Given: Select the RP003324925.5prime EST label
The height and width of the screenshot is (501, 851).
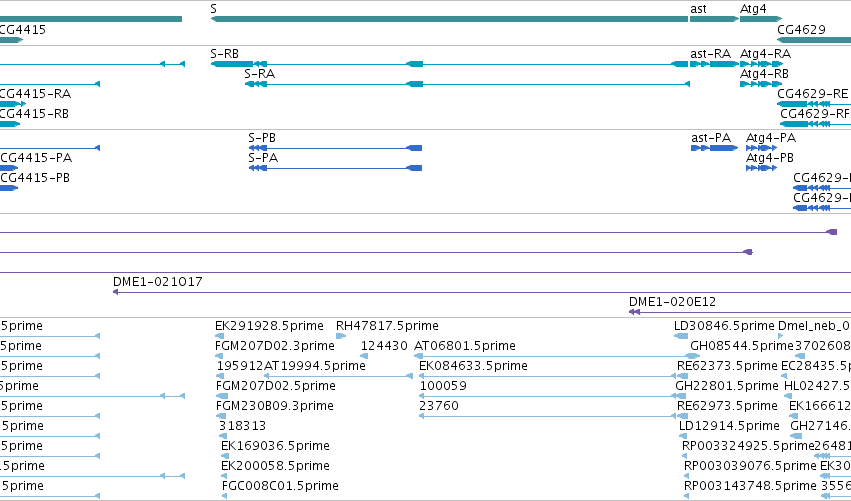Looking at the screenshot, I should 748,446.
